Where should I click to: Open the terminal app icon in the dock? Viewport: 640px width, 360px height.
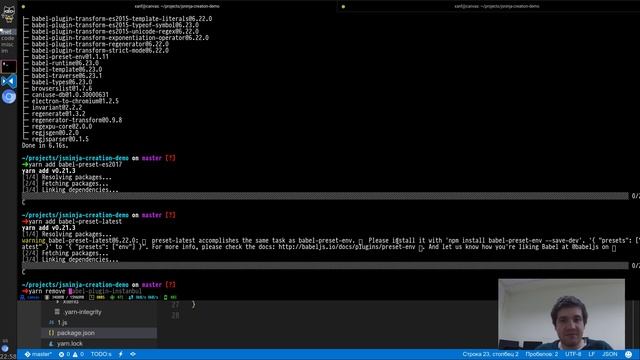click(9, 67)
